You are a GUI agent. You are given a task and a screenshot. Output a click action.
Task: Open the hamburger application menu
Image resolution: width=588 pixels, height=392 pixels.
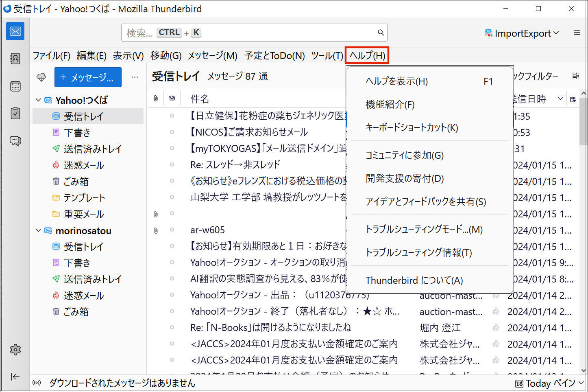click(577, 33)
